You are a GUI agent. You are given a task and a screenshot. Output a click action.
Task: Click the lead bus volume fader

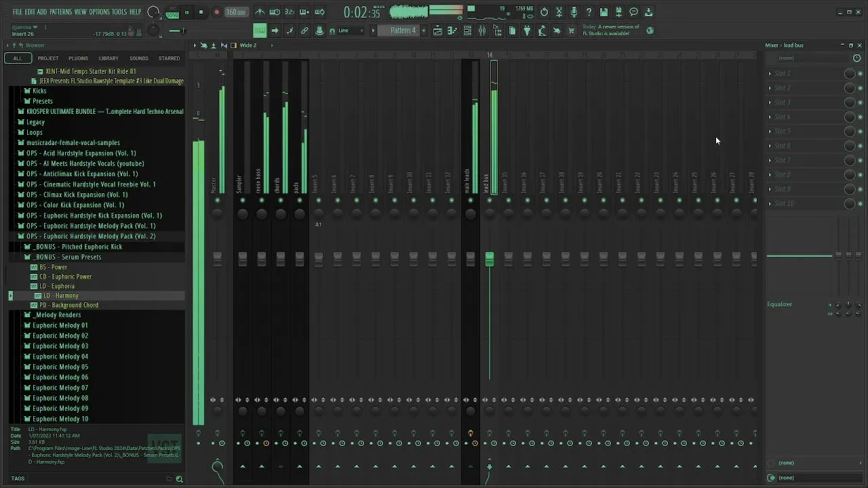pyautogui.click(x=490, y=258)
